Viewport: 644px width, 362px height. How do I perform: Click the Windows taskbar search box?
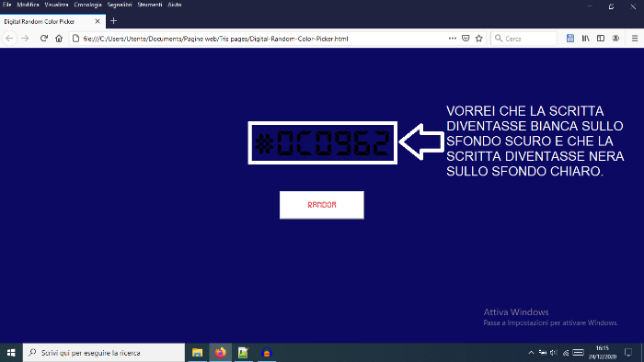(104, 353)
